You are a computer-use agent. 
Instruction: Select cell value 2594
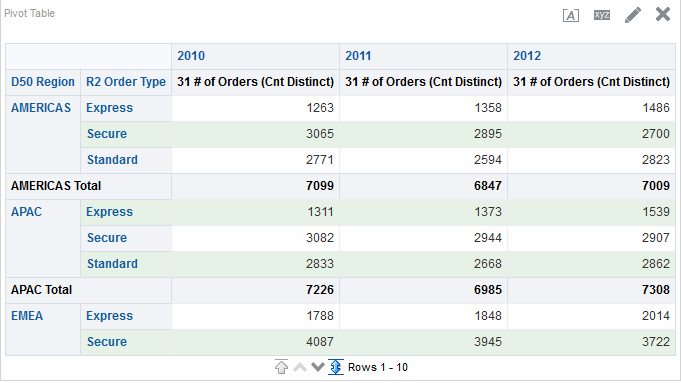(488, 160)
